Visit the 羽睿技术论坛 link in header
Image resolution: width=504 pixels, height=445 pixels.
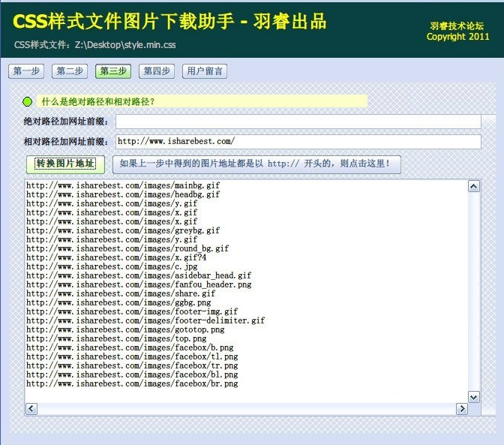point(457,26)
